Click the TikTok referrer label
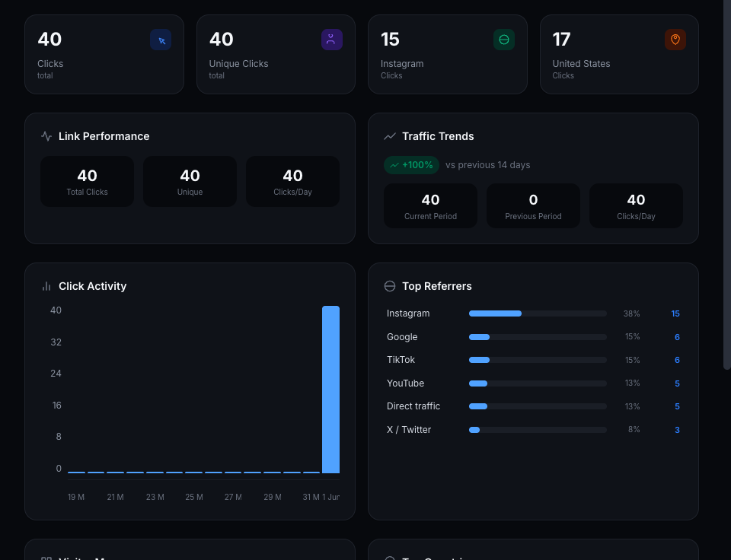This screenshot has height=560, width=731. pyautogui.click(x=401, y=360)
